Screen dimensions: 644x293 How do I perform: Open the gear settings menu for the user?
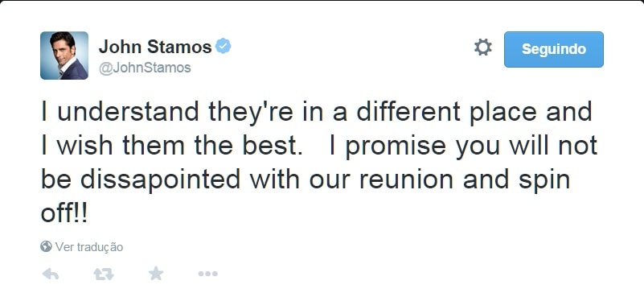483,47
